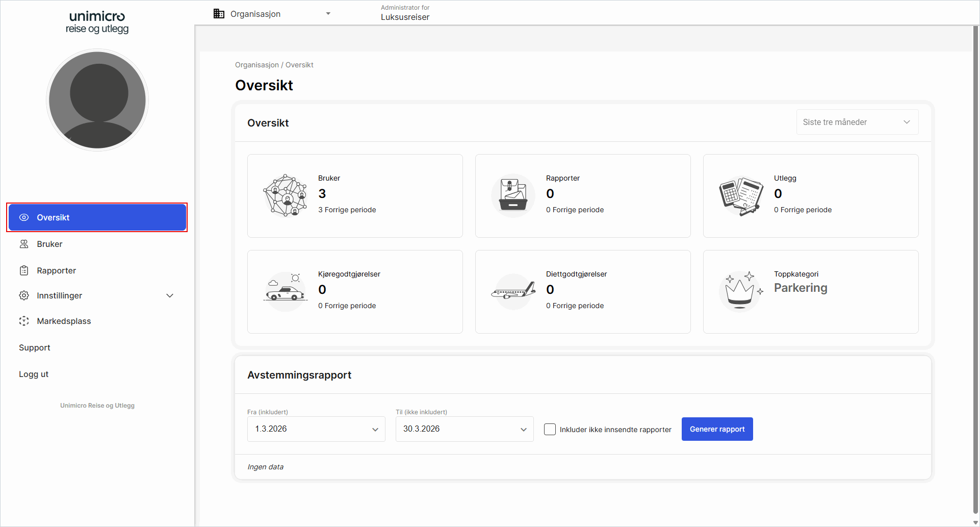Click the Organisasjon building icon
The width and height of the screenshot is (980, 527).
click(x=219, y=14)
